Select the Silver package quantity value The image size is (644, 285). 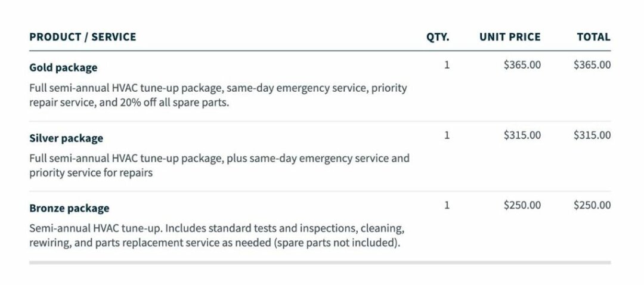click(x=447, y=135)
